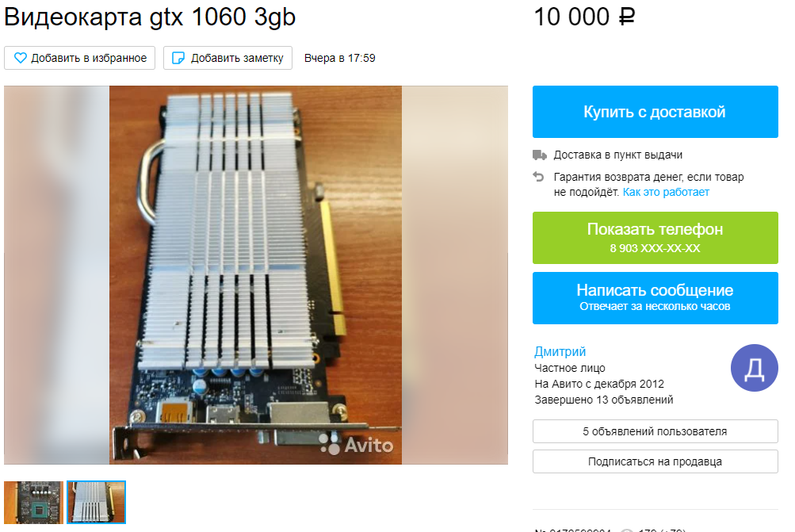Click the main video card photo
Image resolution: width=795 pixels, height=532 pixels.
click(x=255, y=275)
